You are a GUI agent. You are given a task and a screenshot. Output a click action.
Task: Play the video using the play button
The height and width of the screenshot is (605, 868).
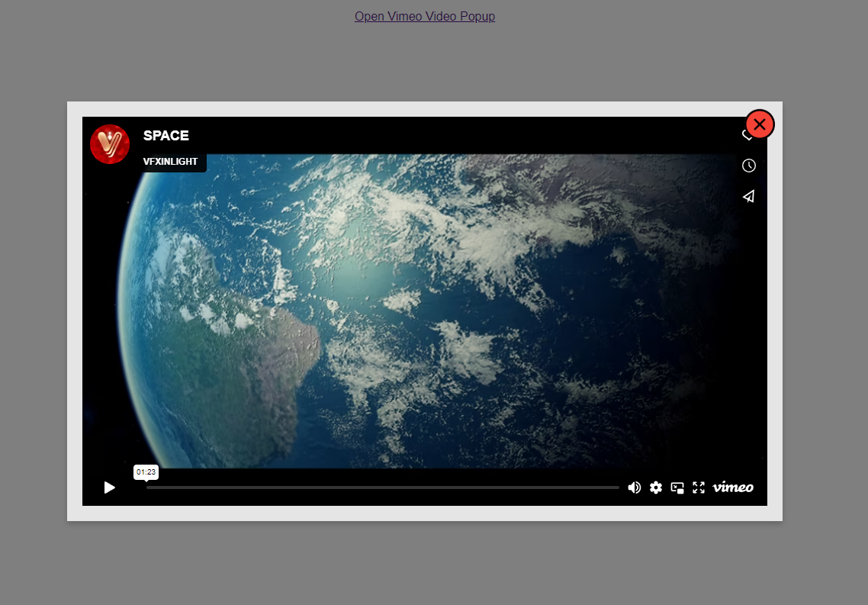pos(110,488)
